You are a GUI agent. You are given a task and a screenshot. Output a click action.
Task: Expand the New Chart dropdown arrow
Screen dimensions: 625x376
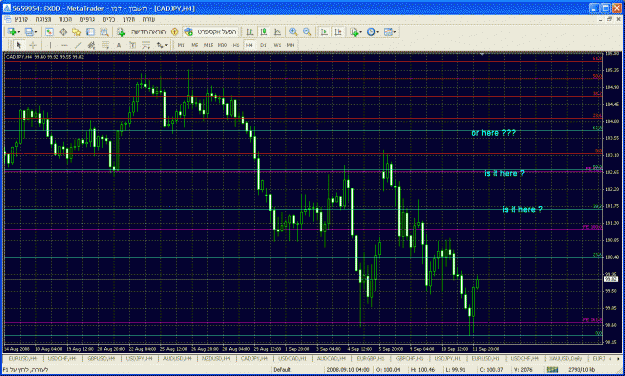(19, 32)
